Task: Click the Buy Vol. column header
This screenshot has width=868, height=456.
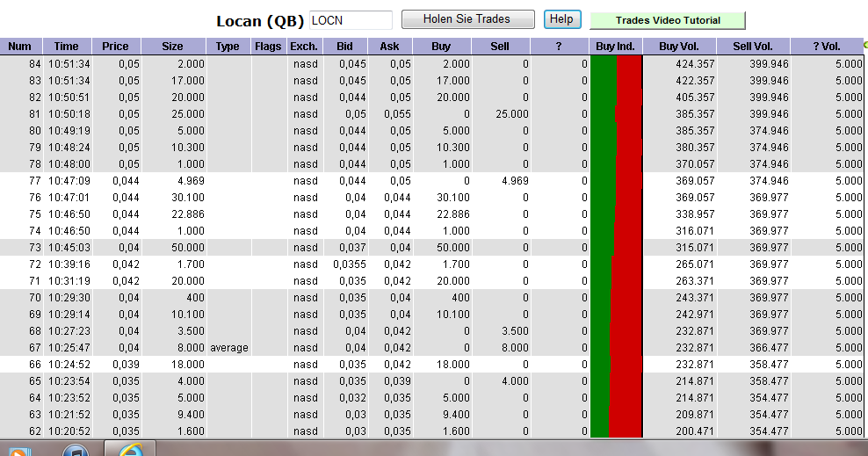Action: pyautogui.click(x=679, y=46)
